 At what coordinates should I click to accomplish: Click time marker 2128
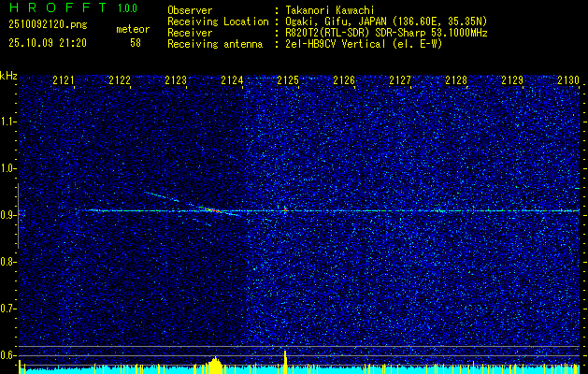[x=456, y=79]
